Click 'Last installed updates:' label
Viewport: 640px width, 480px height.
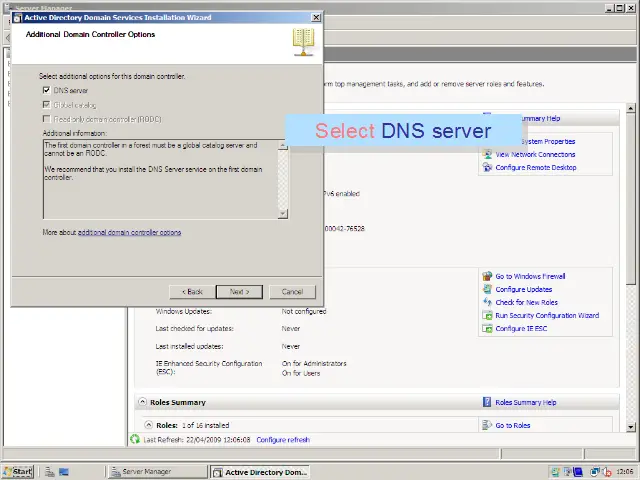coord(189,346)
